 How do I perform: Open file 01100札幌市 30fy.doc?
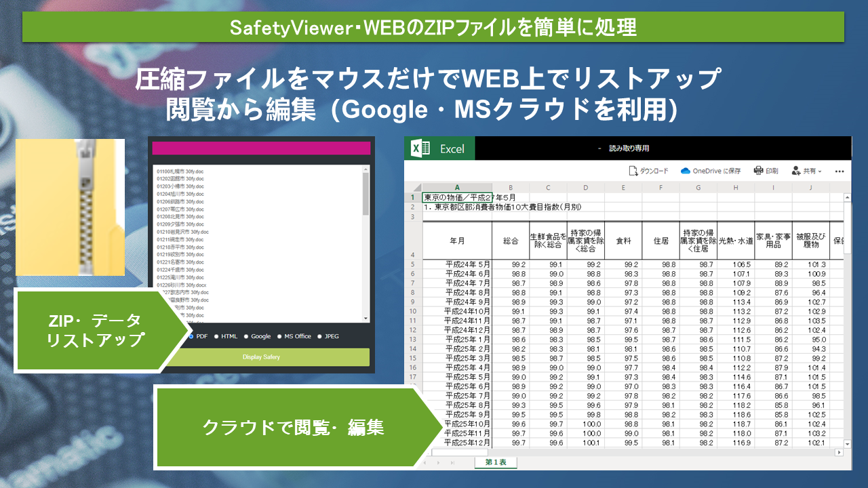point(180,172)
